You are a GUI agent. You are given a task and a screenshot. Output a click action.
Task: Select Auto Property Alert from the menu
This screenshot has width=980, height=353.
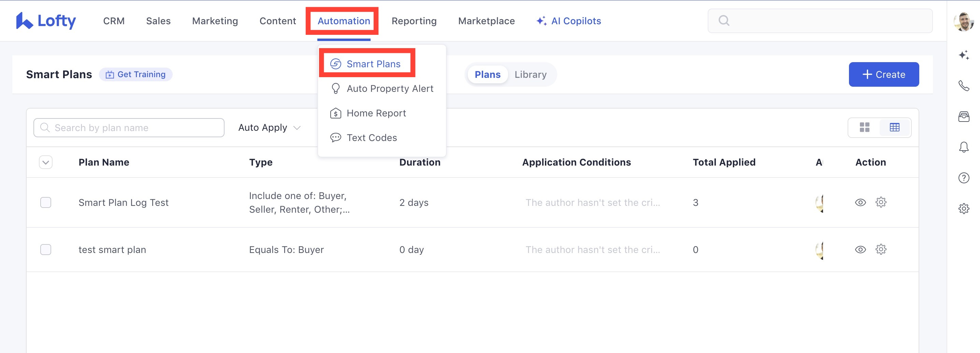tap(390, 88)
